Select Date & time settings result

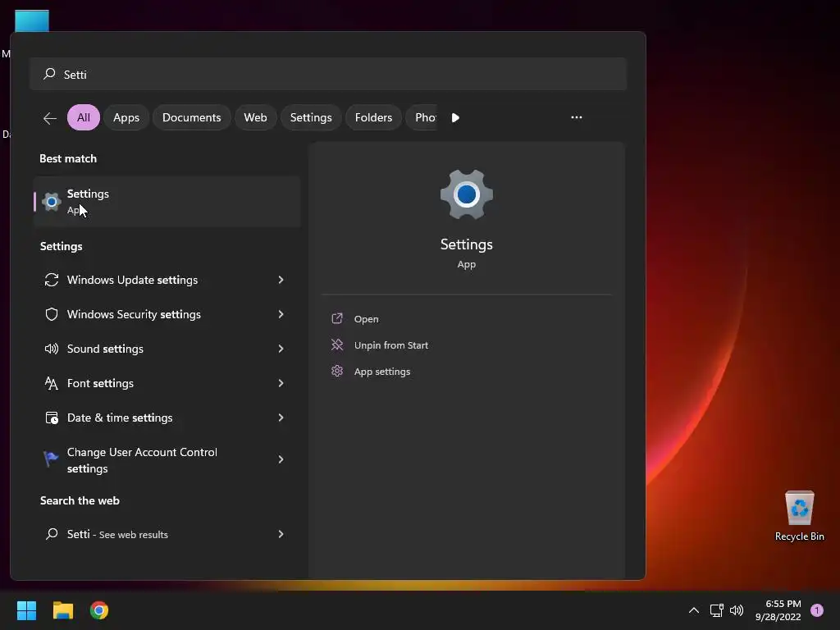click(x=167, y=418)
